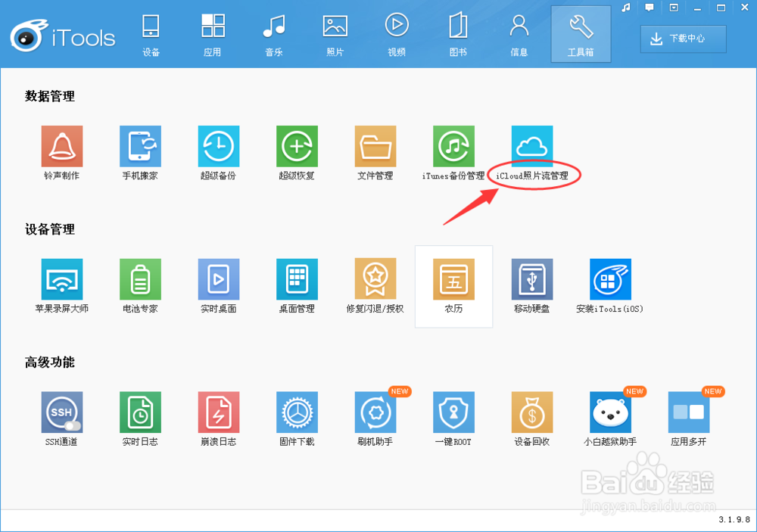Open the 超级备份 super backup tool

coord(219,146)
